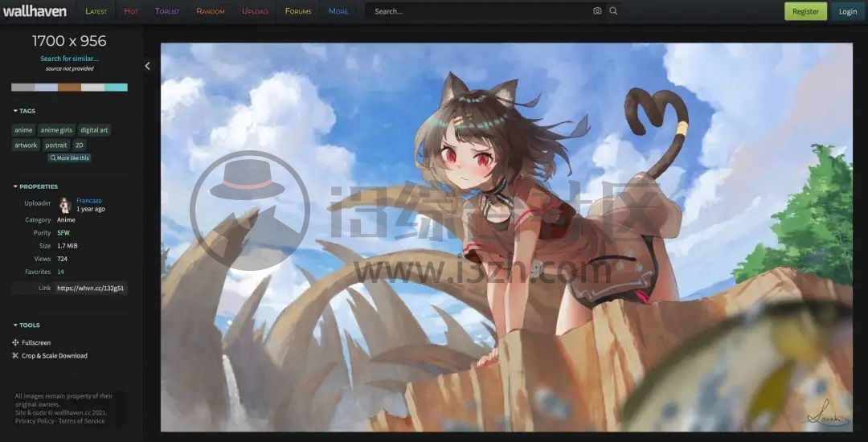The width and height of the screenshot is (868, 442).
Task: Click the magnifier search icon
Action: 613,11
